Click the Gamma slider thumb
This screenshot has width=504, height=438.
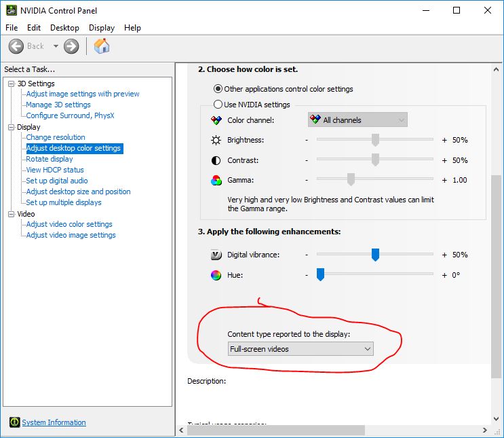(x=351, y=179)
